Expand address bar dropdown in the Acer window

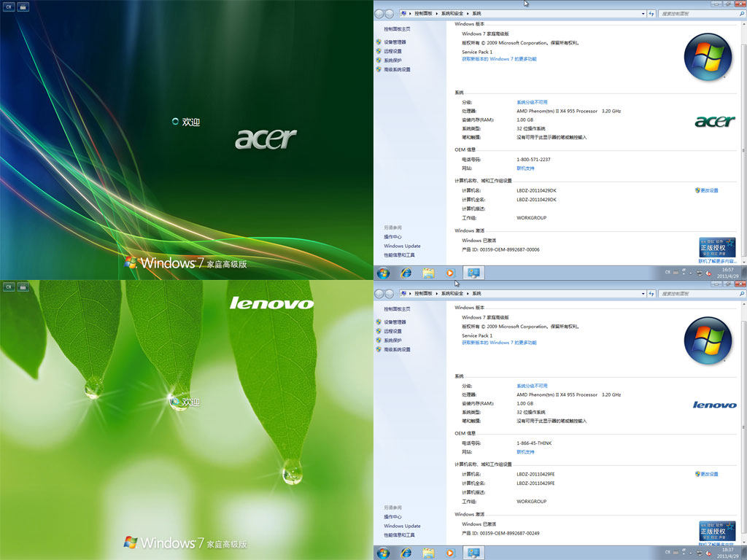[x=643, y=14]
